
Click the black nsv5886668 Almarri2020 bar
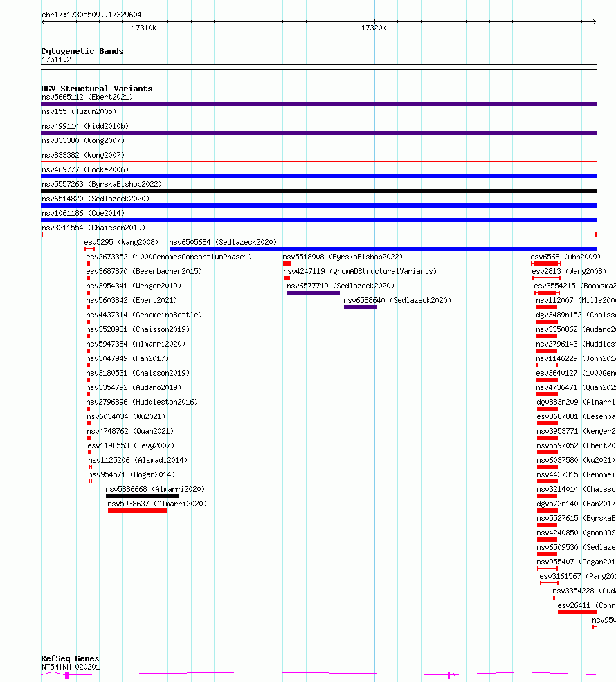click(143, 496)
